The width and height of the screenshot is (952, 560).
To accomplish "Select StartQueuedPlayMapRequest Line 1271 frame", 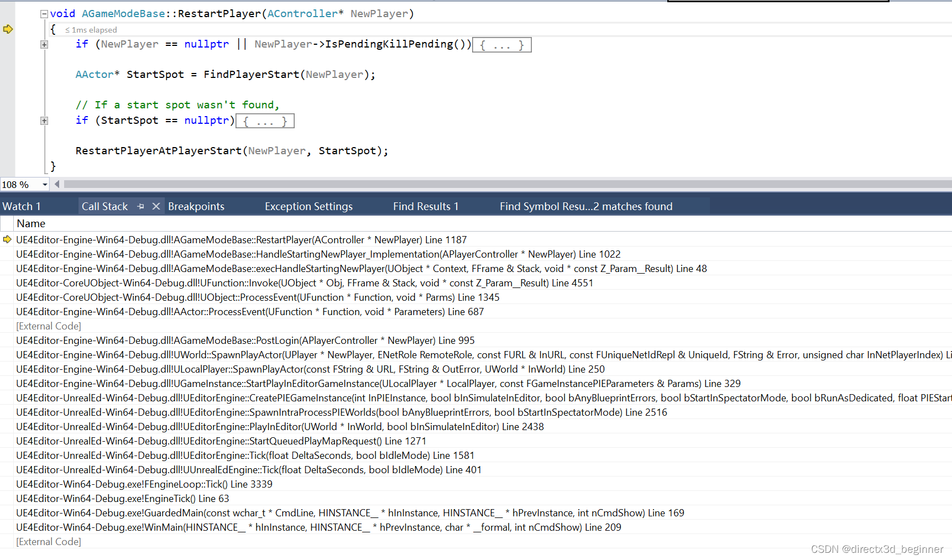I will click(x=221, y=441).
